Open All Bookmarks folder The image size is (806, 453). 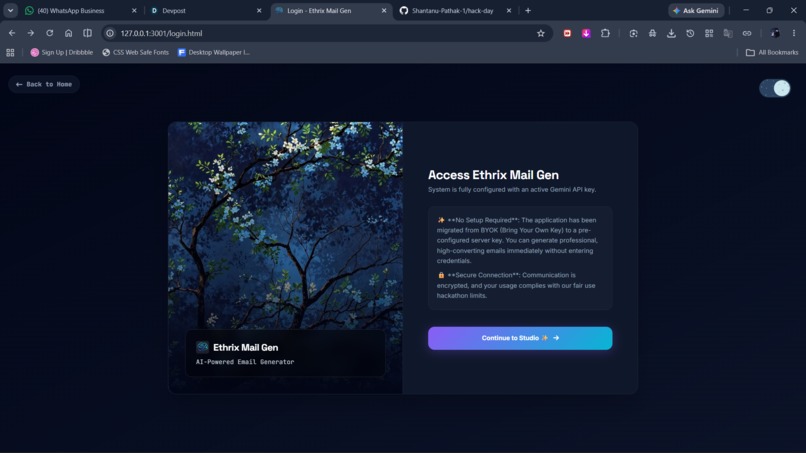click(x=772, y=52)
